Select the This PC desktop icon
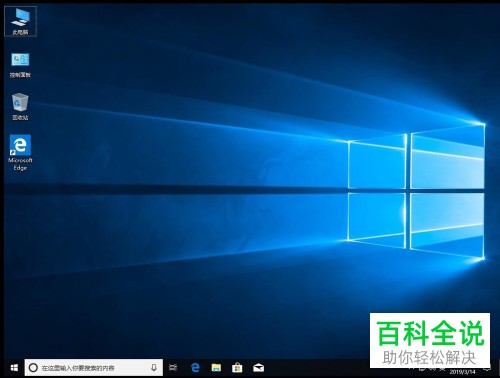 pos(20,21)
